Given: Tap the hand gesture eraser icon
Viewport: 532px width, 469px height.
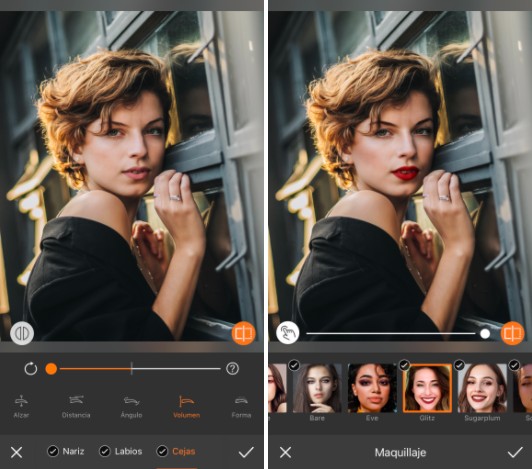Looking at the screenshot, I should point(288,333).
